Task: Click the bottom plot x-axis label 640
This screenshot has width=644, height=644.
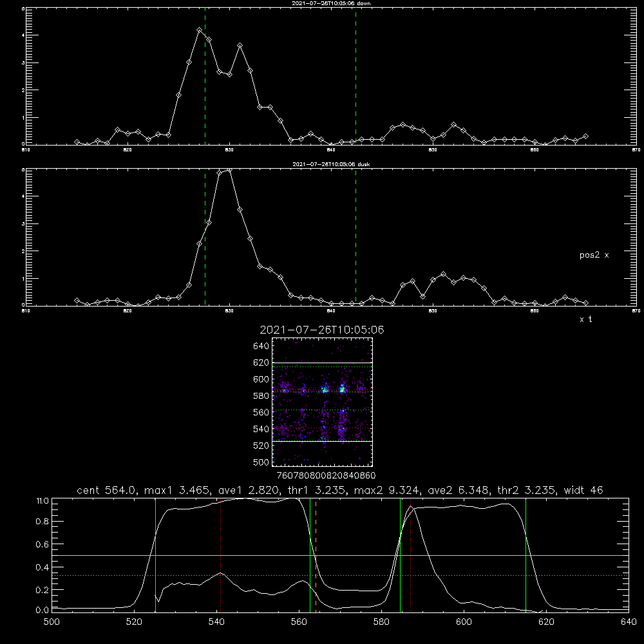Action: [629, 622]
